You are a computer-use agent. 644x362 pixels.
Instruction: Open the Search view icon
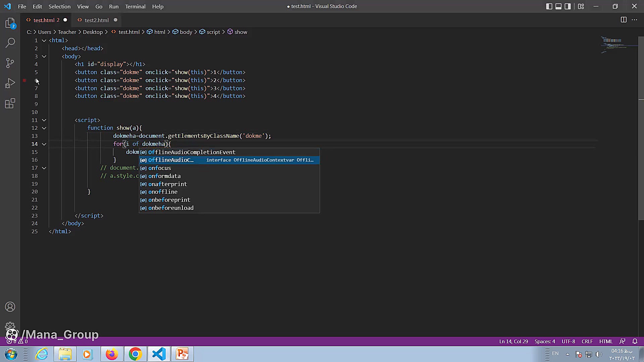[x=10, y=43]
